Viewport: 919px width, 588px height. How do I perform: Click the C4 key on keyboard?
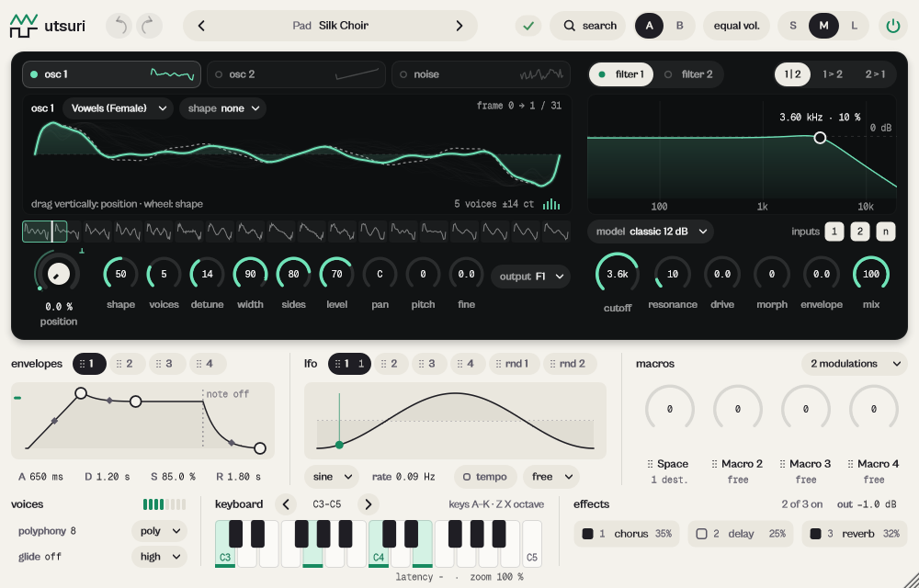tap(380, 544)
